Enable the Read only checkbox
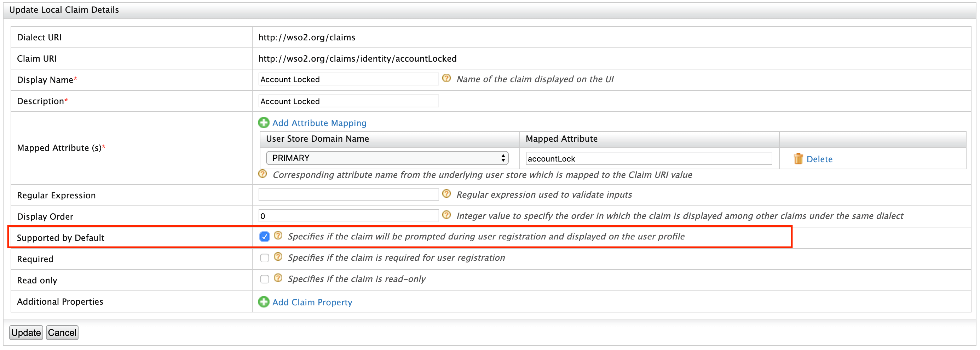 pyautogui.click(x=264, y=279)
